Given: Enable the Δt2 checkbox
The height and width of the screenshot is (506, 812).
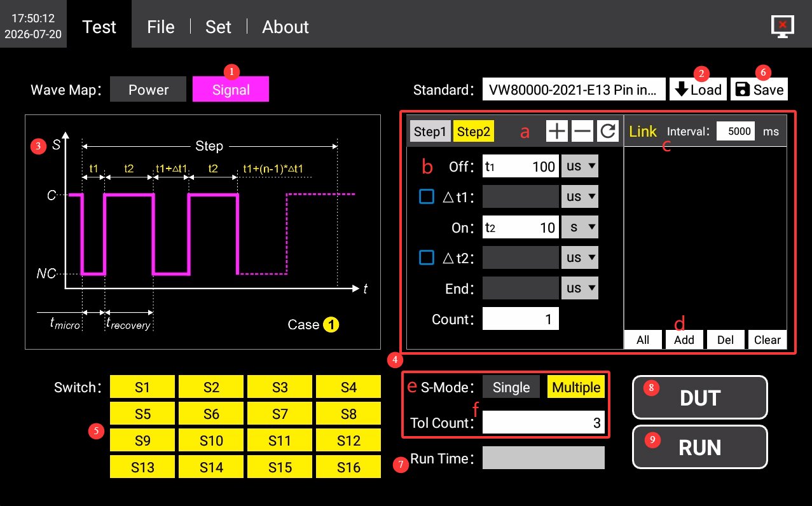Looking at the screenshot, I should [426, 257].
